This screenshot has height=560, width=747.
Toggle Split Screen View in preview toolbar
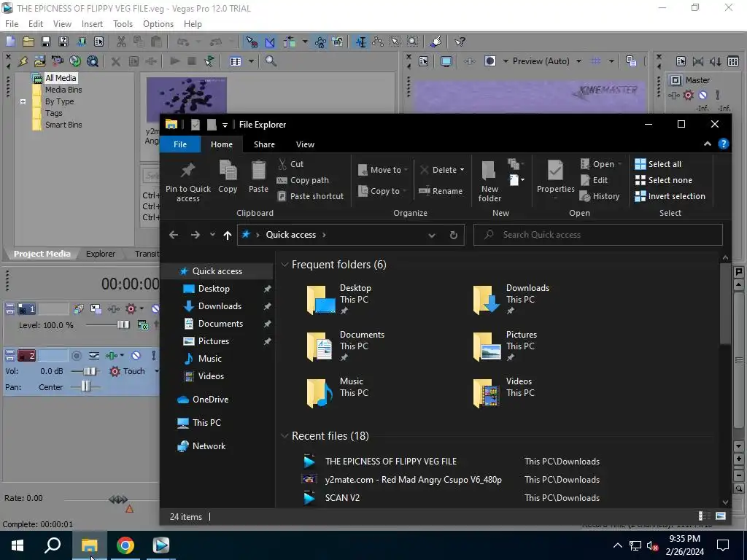pyautogui.click(x=489, y=61)
